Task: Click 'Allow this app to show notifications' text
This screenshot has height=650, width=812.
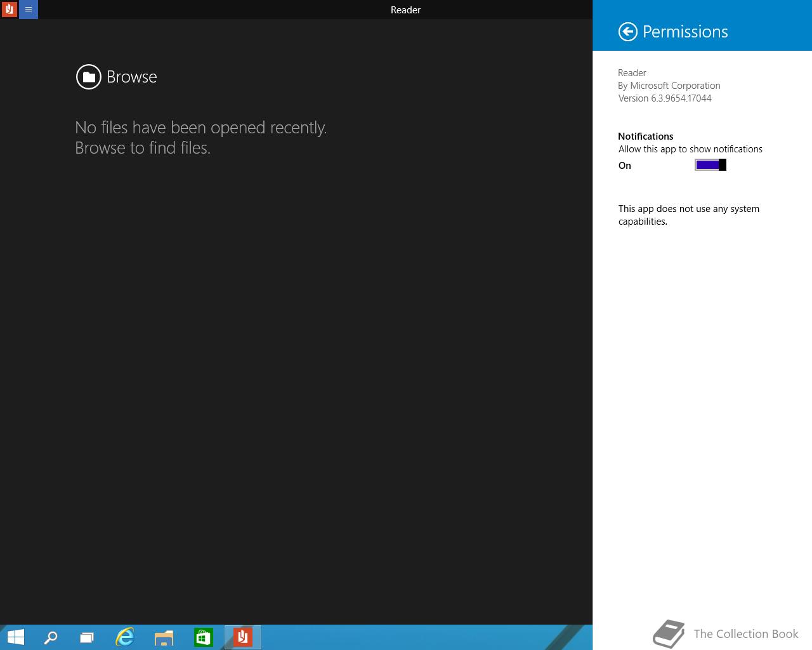Action: 690,149
